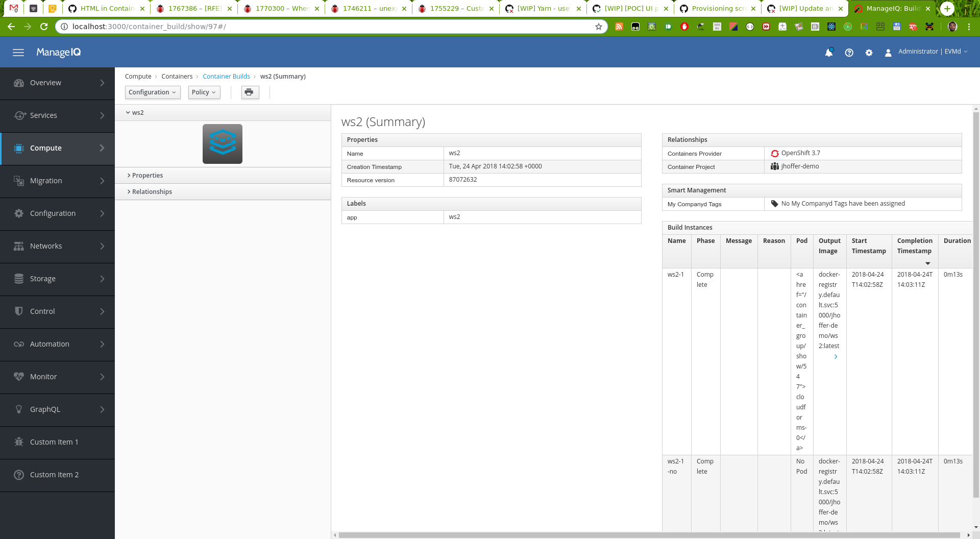Click the Monitor heartbeat icon
Screen dimensions: 980x539
(19, 377)
